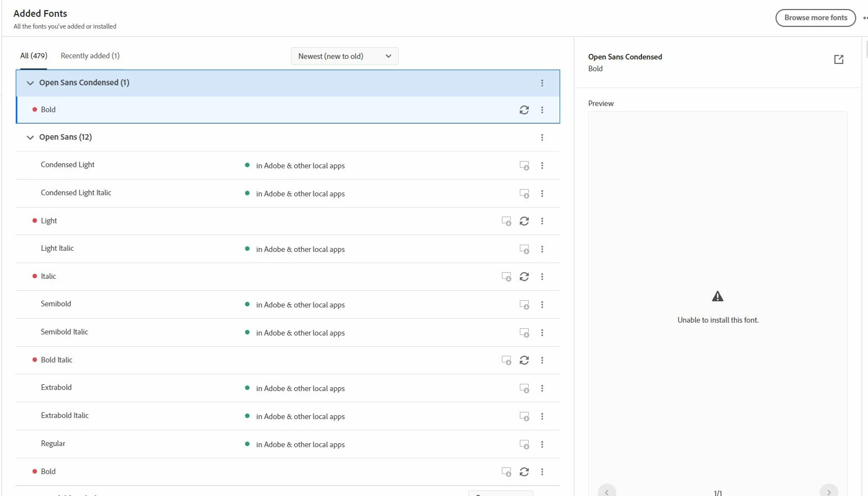The height and width of the screenshot is (496, 868).
Task: Open the Newest (new to old) sort dropdown
Action: tap(345, 56)
